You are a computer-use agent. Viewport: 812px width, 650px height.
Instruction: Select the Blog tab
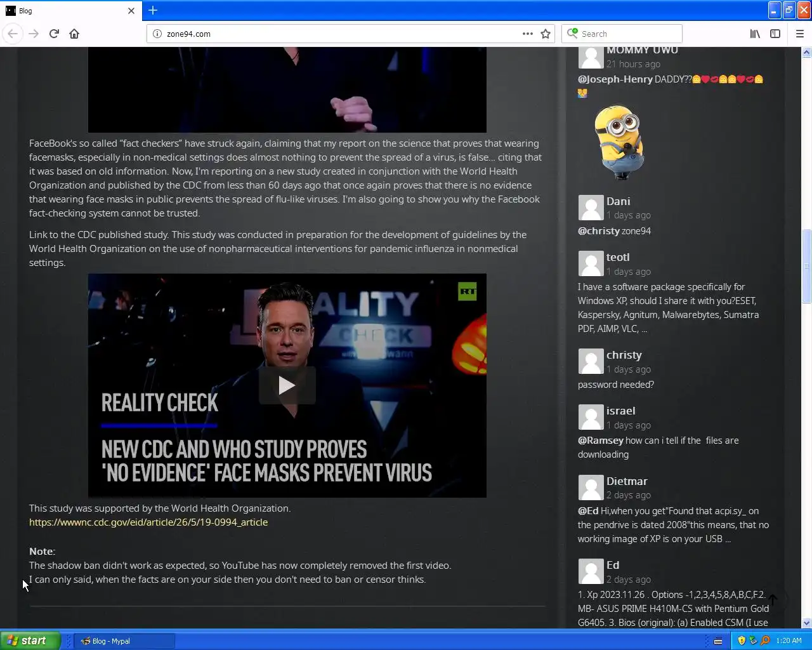(x=70, y=11)
